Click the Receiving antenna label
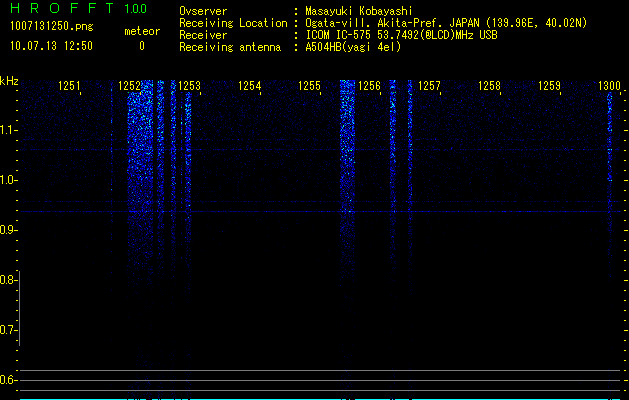This screenshot has width=629, height=400. pos(230,47)
